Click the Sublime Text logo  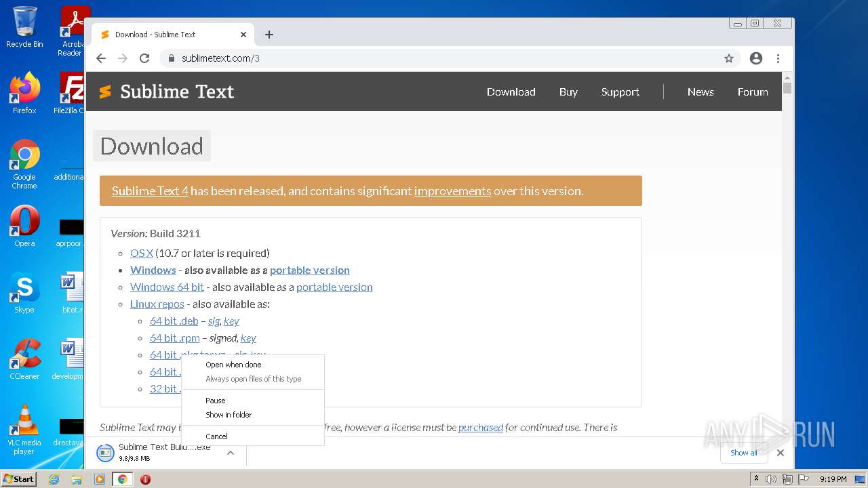pyautogui.click(x=167, y=91)
